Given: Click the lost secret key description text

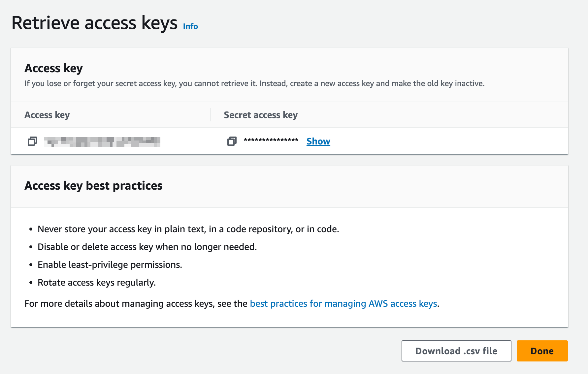Looking at the screenshot, I should 254,84.
